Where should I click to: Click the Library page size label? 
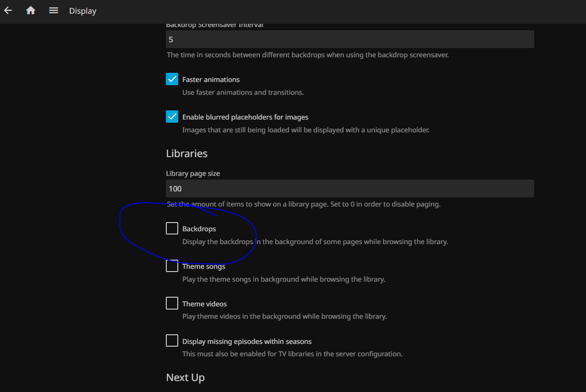193,174
